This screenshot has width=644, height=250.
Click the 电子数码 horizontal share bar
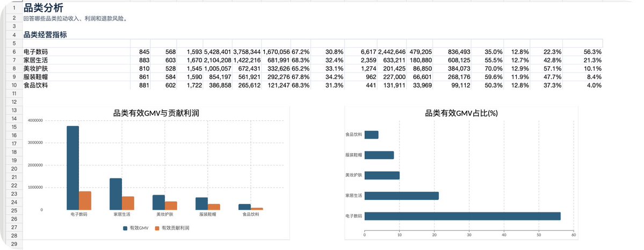tap(462, 216)
